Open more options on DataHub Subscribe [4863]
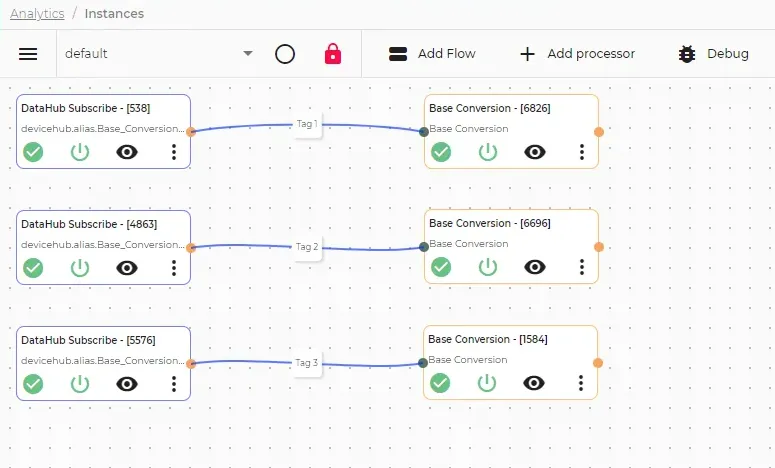This screenshot has width=775, height=468. click(174, 268)
